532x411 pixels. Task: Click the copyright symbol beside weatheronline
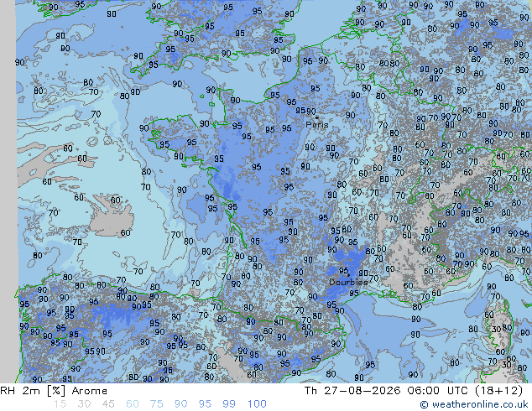pos(424,404)
